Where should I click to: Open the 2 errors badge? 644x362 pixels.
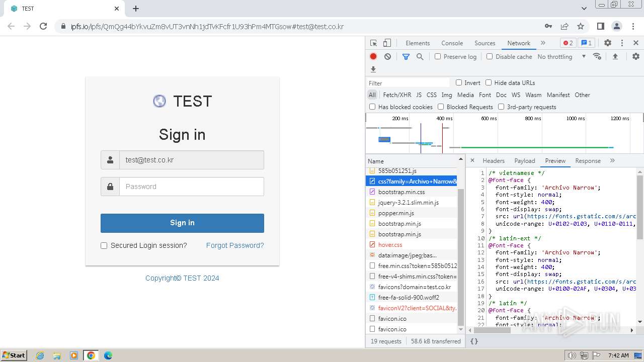pos(568,43)
